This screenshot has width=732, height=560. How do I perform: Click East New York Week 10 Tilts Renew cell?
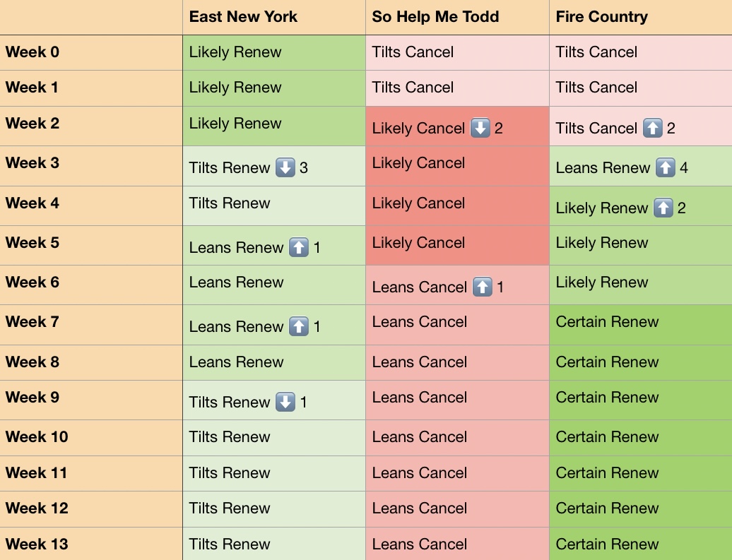274,438
